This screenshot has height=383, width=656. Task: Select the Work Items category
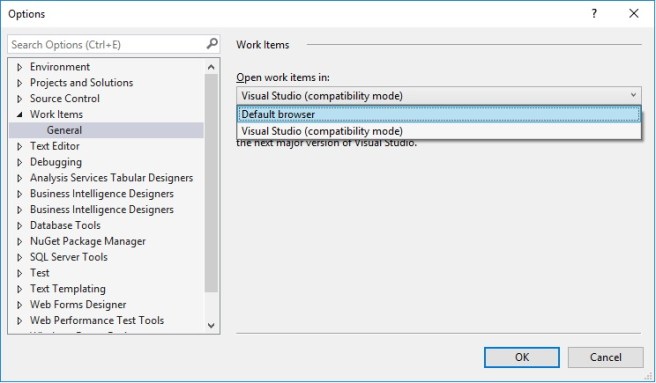point(56,114)
